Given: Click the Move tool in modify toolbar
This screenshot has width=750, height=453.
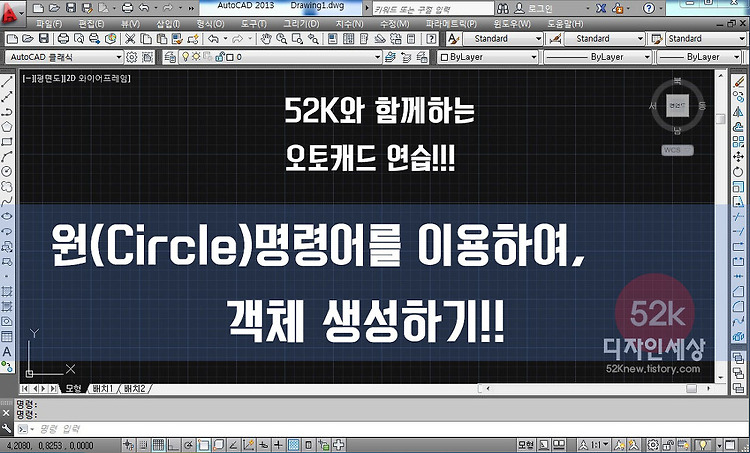Looking at the screenshot, I should click(x=739, y=156).
